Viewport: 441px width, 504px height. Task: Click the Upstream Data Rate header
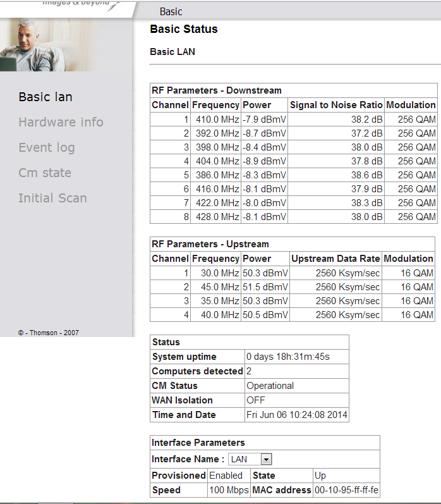coord(335,259)
